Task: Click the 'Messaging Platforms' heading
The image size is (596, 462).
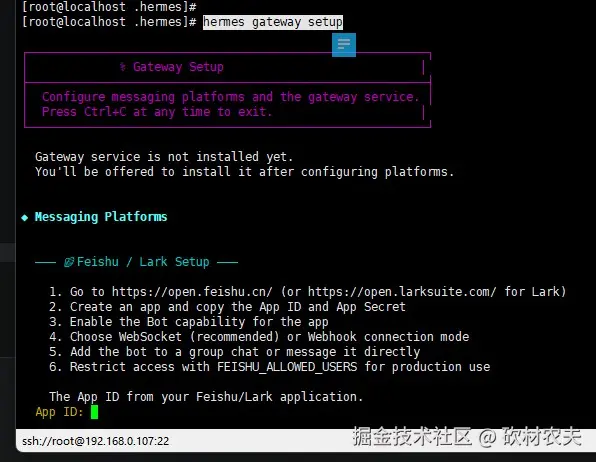Action: (101, 217)
